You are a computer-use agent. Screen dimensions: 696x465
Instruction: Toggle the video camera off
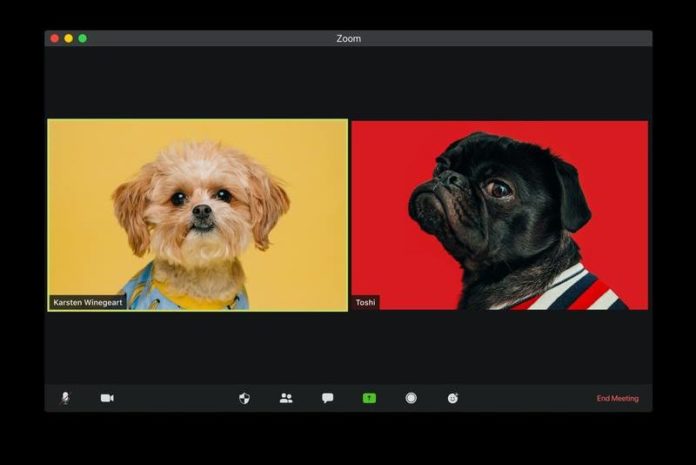[107, 398]
